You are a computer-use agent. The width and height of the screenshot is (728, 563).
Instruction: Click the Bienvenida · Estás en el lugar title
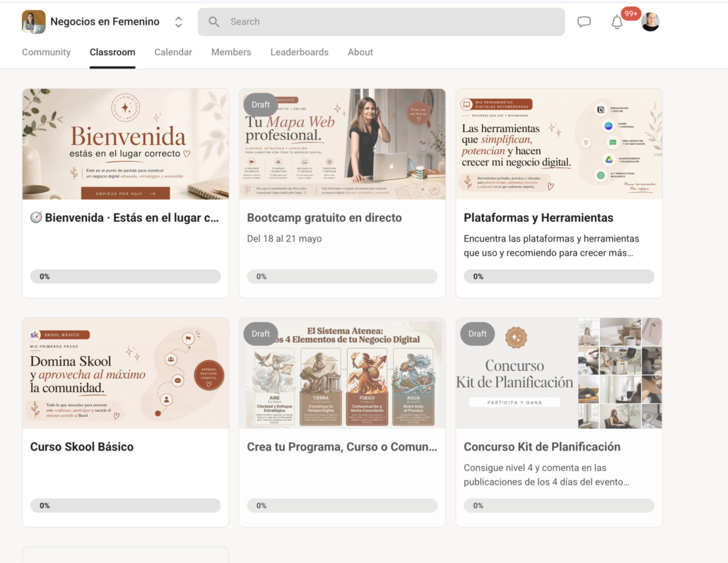132,218
